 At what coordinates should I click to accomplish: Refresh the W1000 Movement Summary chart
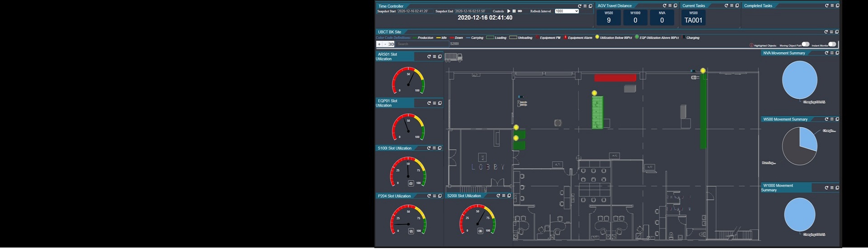point(826,187)
